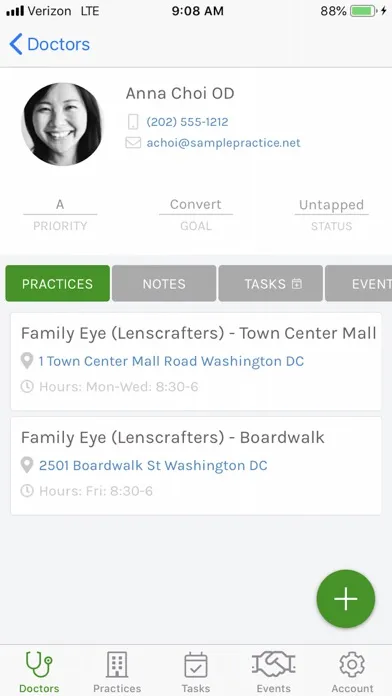
Task: Select the PRACTICES tab
Action: [57, 284]
